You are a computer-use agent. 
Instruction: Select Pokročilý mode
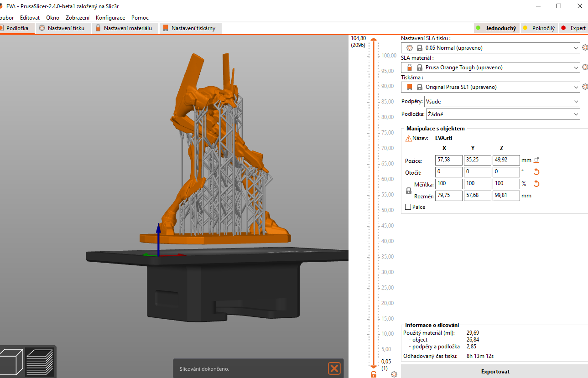pos(539,28)
